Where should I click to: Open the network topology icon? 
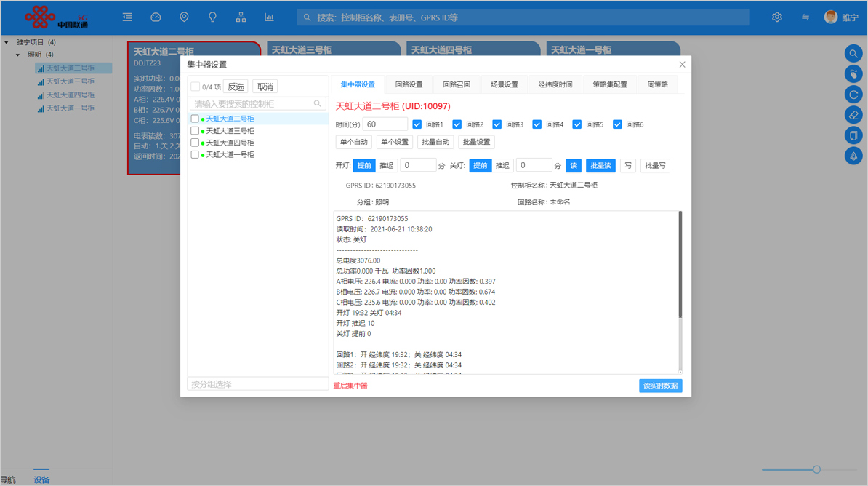pyautogui.click(x=241, y=17)
